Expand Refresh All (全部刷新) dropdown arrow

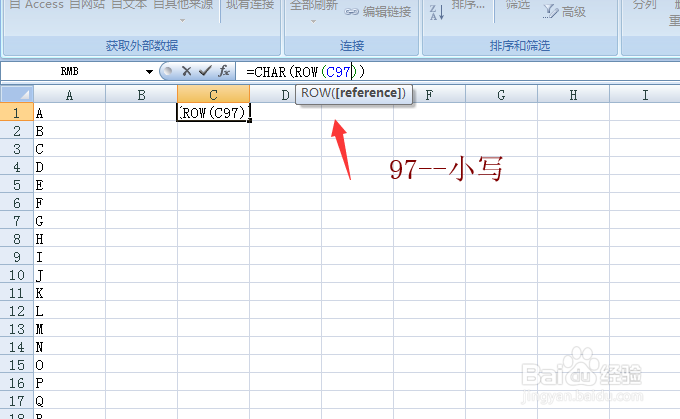(x=314, y=21)
